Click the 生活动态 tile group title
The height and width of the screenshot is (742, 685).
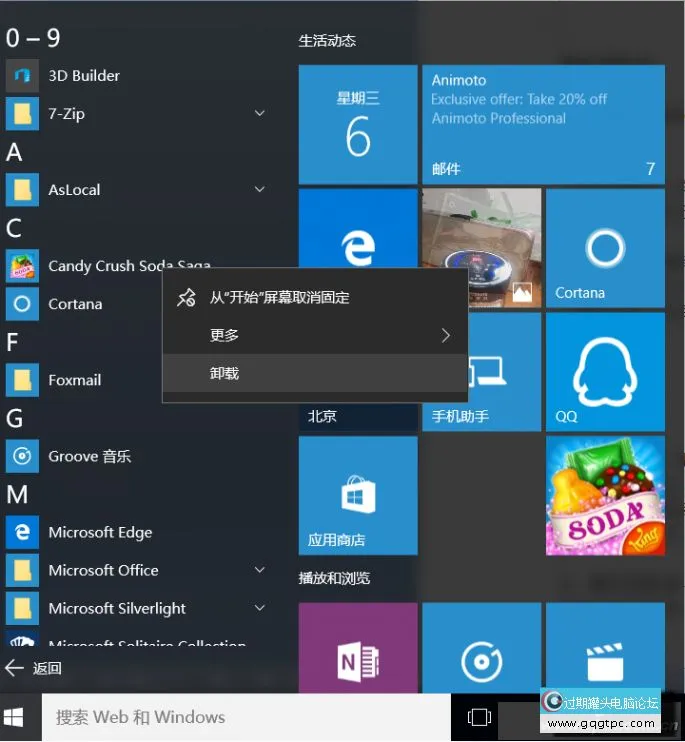[327, 41]
